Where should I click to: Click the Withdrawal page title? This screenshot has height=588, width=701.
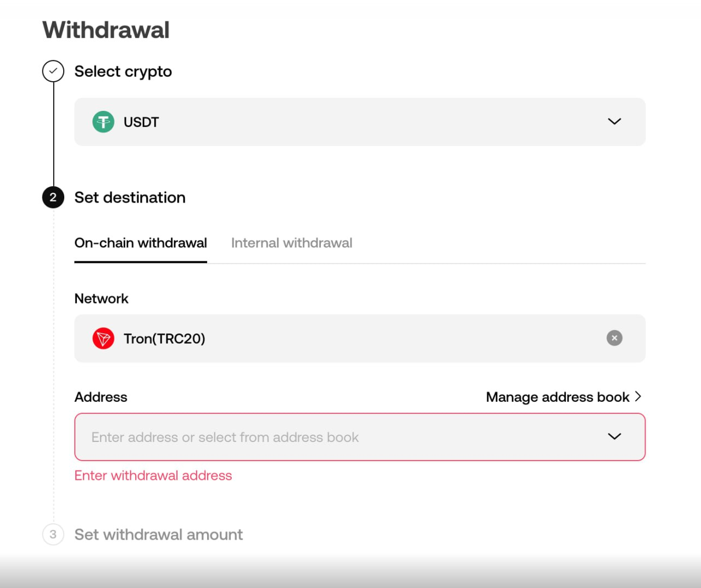106,30
